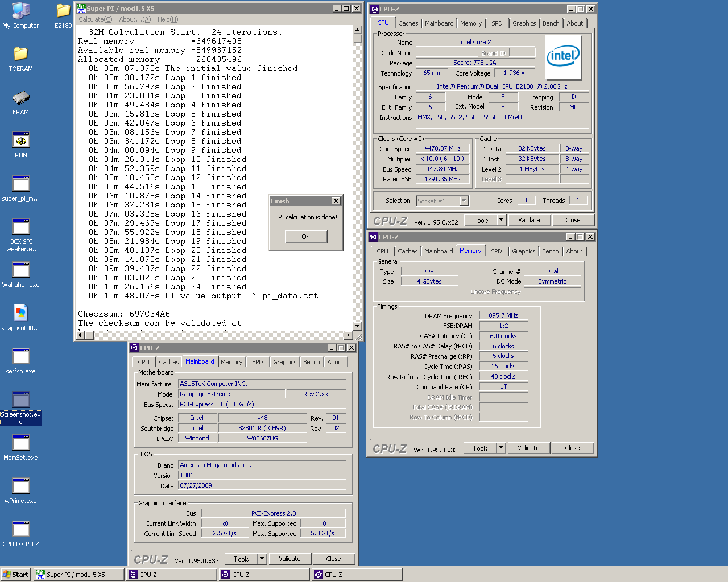
Task: Open About tab in the Memory CPU-Z window
Action: [574, 251]
